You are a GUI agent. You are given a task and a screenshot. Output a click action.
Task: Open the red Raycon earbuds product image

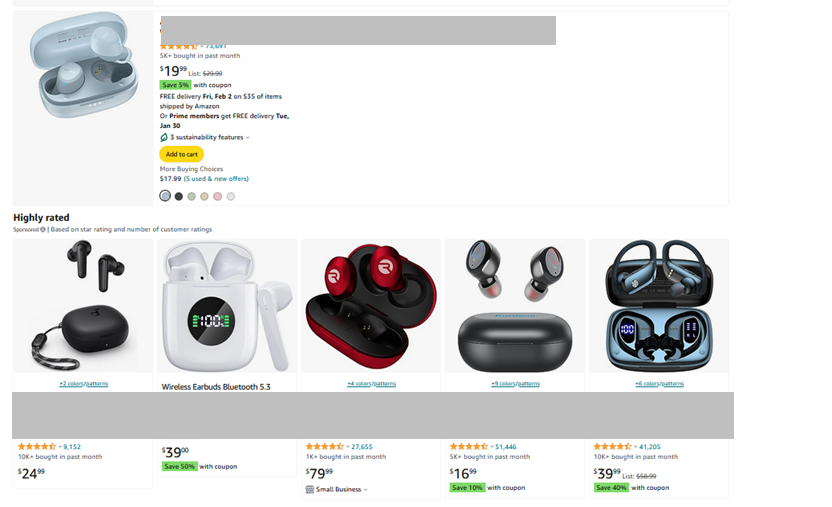[371, 306]
